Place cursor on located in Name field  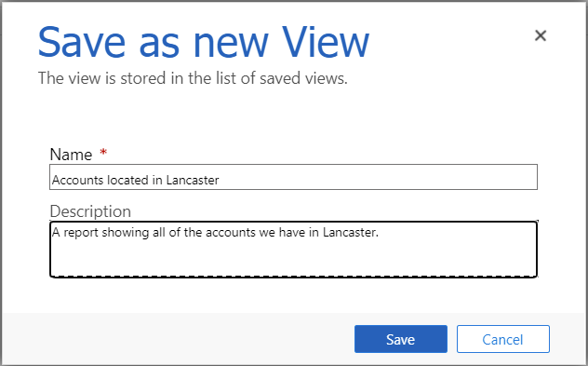127,180
